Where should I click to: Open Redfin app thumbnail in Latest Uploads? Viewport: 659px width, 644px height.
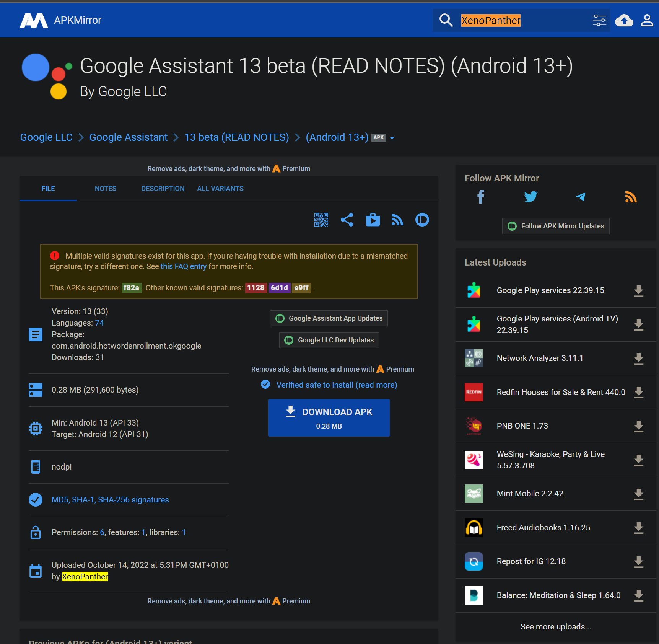(x=474, y=392)
